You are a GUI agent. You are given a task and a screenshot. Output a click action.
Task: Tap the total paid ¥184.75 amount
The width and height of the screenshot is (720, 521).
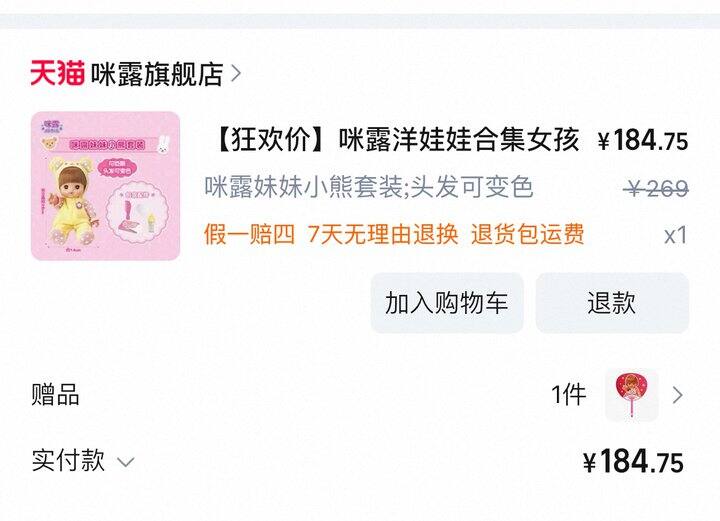(634, 461)
